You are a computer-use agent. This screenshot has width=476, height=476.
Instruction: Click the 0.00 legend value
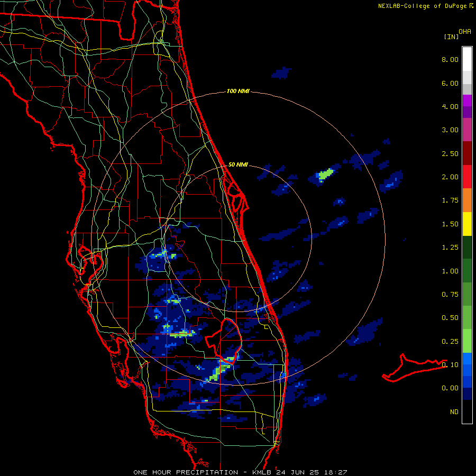tap(450, 388)
